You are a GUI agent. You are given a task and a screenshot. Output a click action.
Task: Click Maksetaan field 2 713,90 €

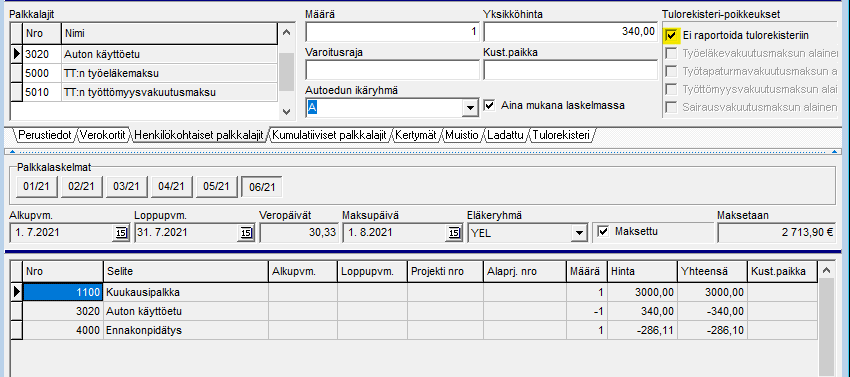[x=777, y=233]
